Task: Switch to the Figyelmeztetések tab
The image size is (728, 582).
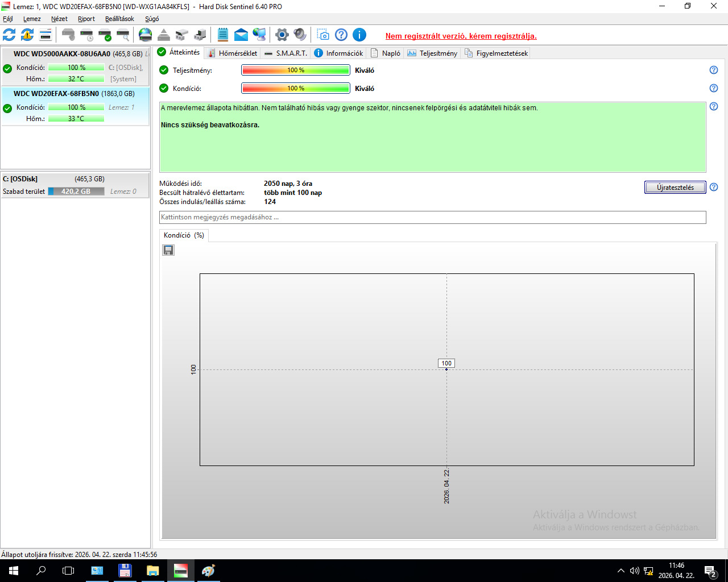Action: (x=496, y=53)
